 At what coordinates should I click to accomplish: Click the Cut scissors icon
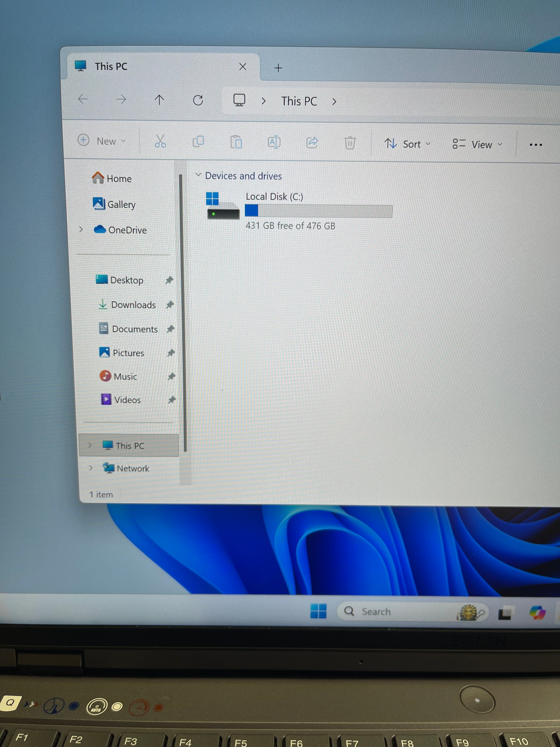tap(160, 141)
